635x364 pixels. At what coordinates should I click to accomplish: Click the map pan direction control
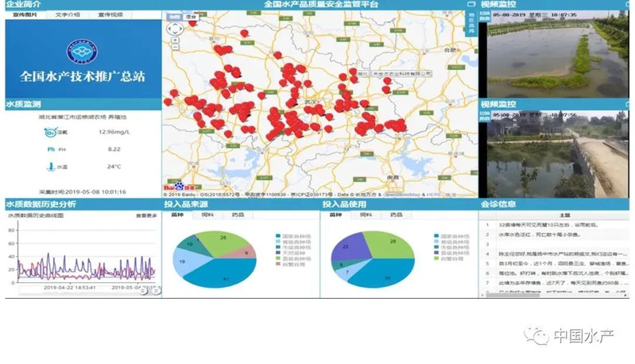[174, 28]
